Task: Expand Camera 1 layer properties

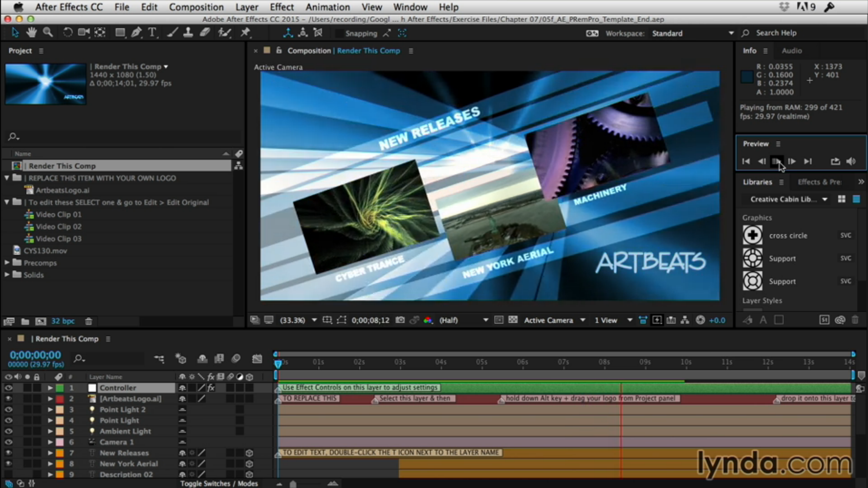Action: click(50, 442)
